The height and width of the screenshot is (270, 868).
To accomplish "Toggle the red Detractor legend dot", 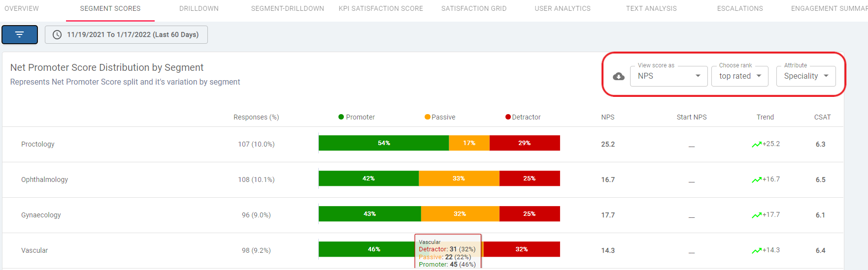I will (x=508, y=117).
